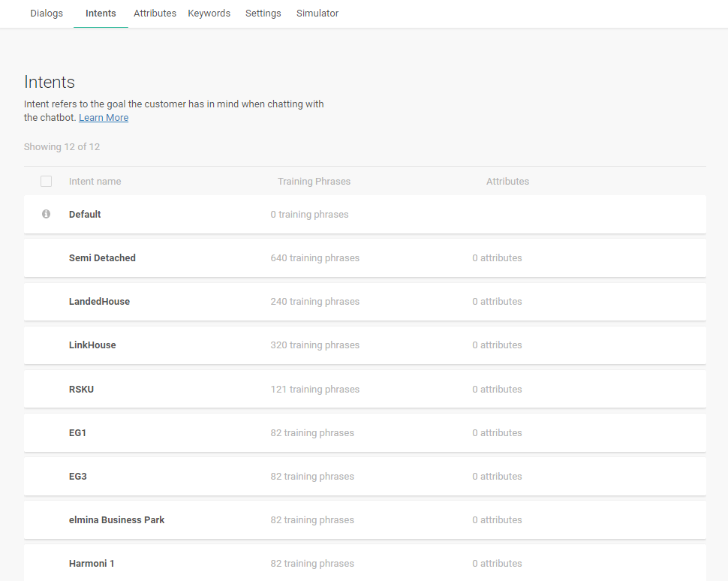Open the Dialogs tab
Viewport: 728px width, 581px height.
point(47,14)
